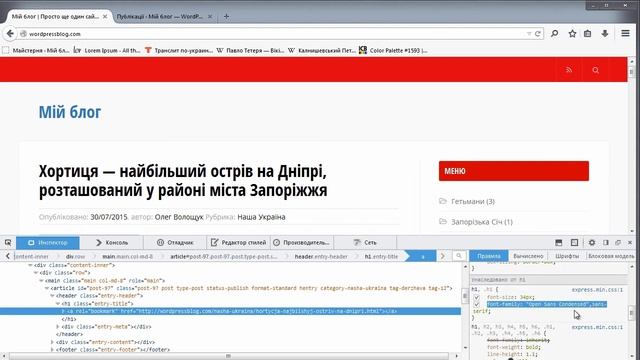Expand the footer entry-footer node
The image size is (640, 360).
(52, 350)
